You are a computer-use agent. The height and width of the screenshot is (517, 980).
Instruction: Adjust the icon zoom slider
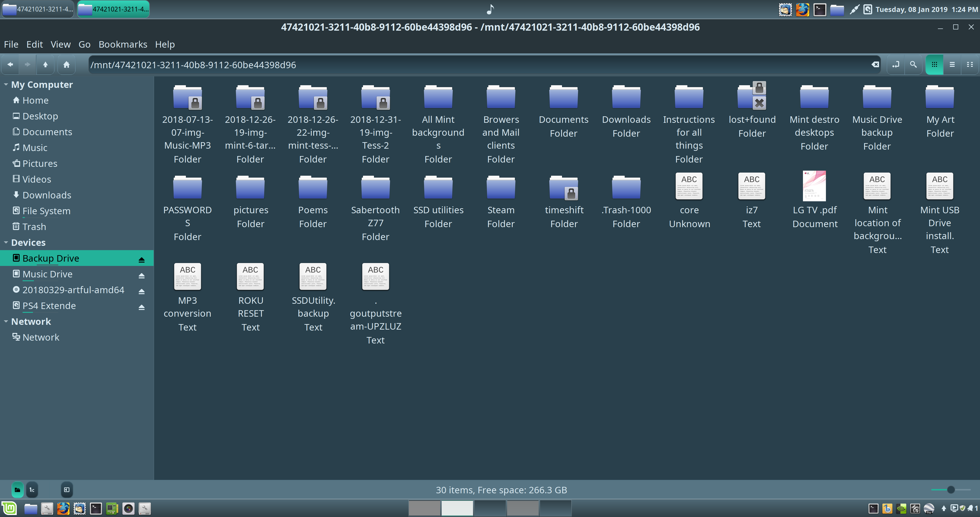951,489
